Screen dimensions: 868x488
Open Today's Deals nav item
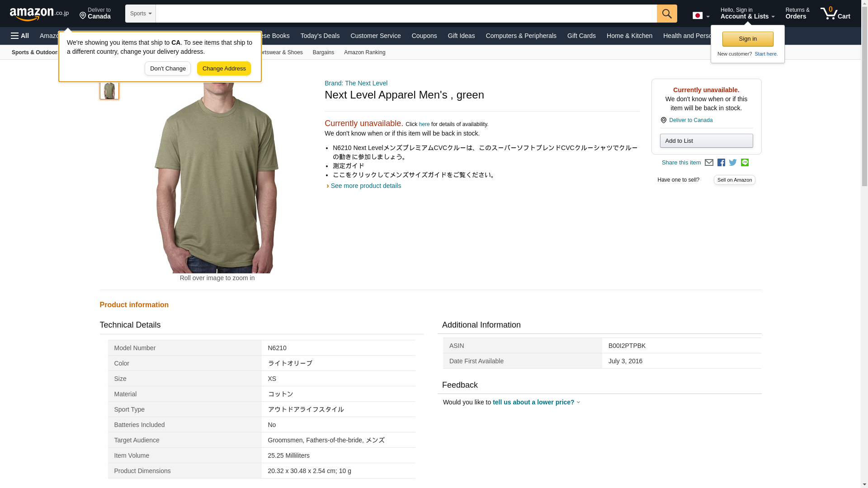(x=320, y=36)
